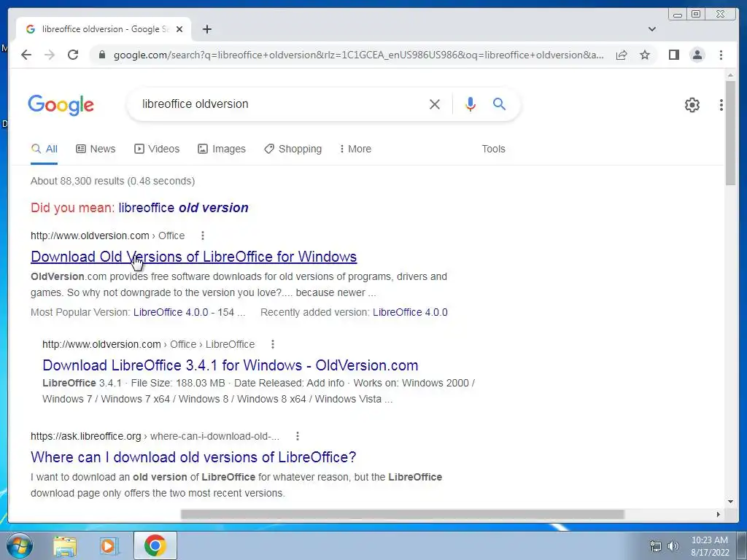This screenshot has width=747, height=560.
Task: Toggle the browser side panel
Action: coord(673,55)
